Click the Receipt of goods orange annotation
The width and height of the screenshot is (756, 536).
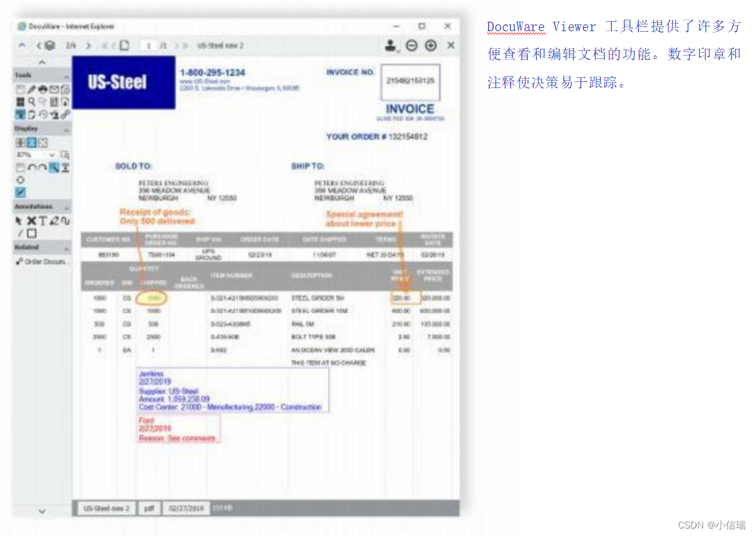pyautogui.click(x=157, y=217)
